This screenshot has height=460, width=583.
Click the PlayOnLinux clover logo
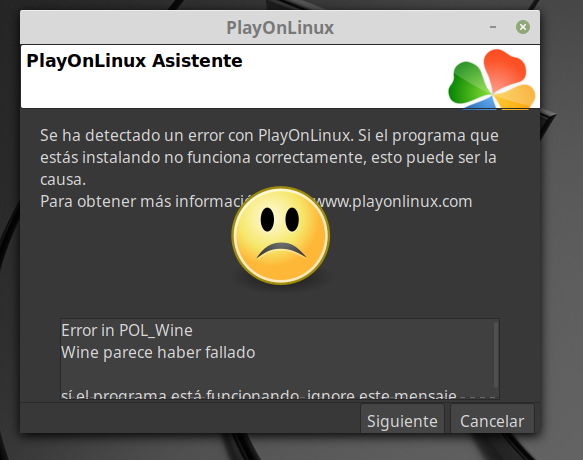[492, 79]
